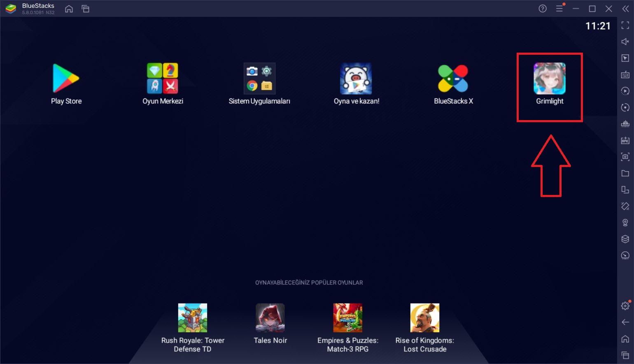The image size is (634, 364).
Task: Open Tales Noir suggested game
Action: pos(270,318)
